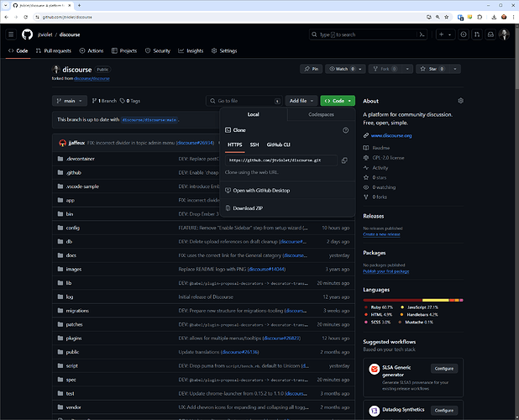Viewport: 519px width, 420px height.
Task: Open the www.discourse.org website link
Action: point(391,136)
